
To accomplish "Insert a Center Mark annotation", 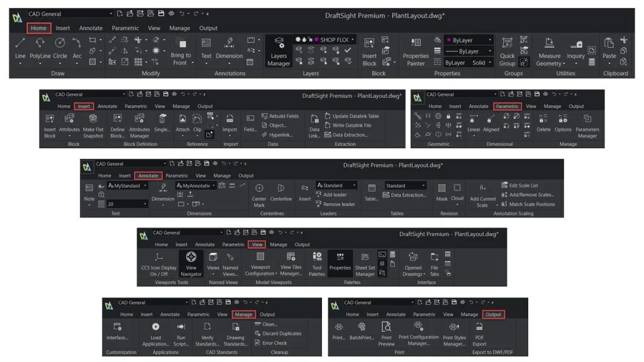I will coord(258,192).
